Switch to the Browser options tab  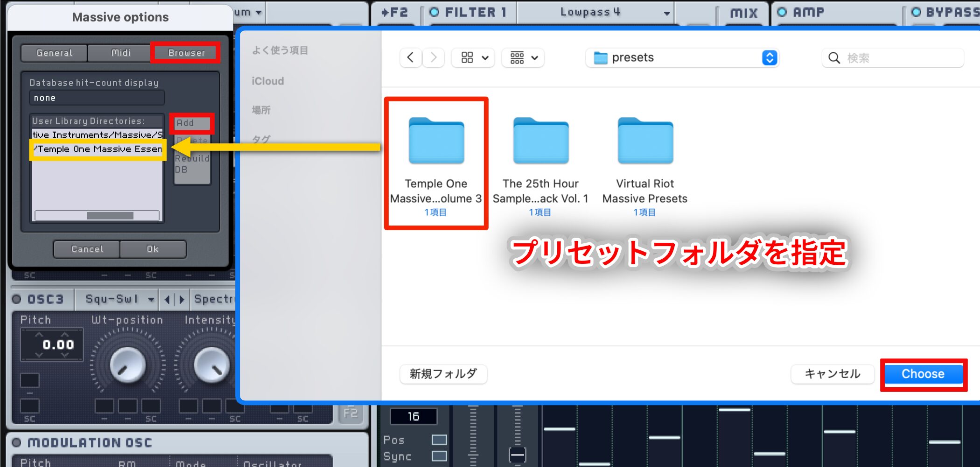(186, 53)
